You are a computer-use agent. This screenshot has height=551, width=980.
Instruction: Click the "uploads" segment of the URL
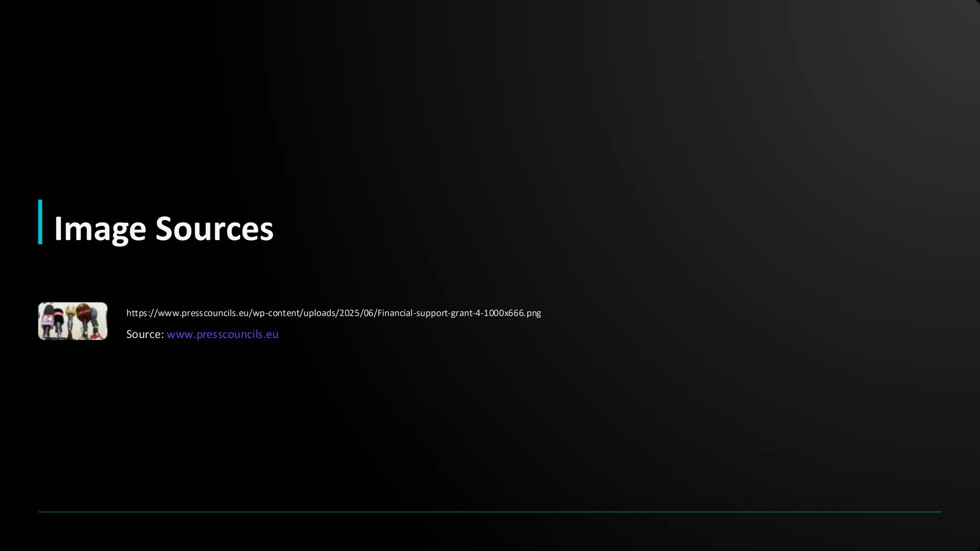(320, 313)
